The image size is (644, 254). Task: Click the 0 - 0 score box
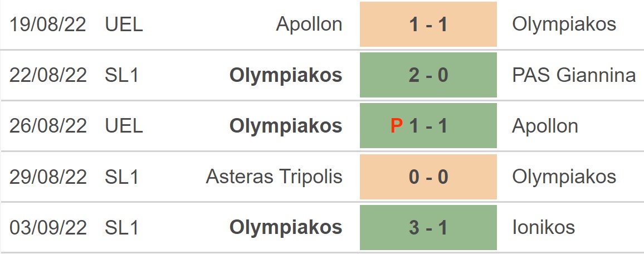(428, 177)
